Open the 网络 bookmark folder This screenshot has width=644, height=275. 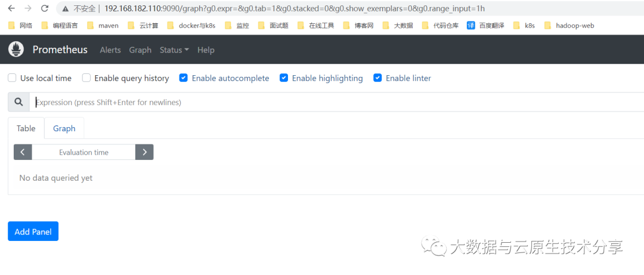pyautogui.click(x=20, y=26)
